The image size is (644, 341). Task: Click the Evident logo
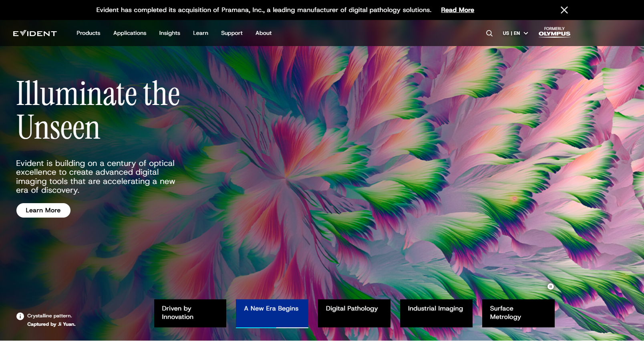point(35,33)
